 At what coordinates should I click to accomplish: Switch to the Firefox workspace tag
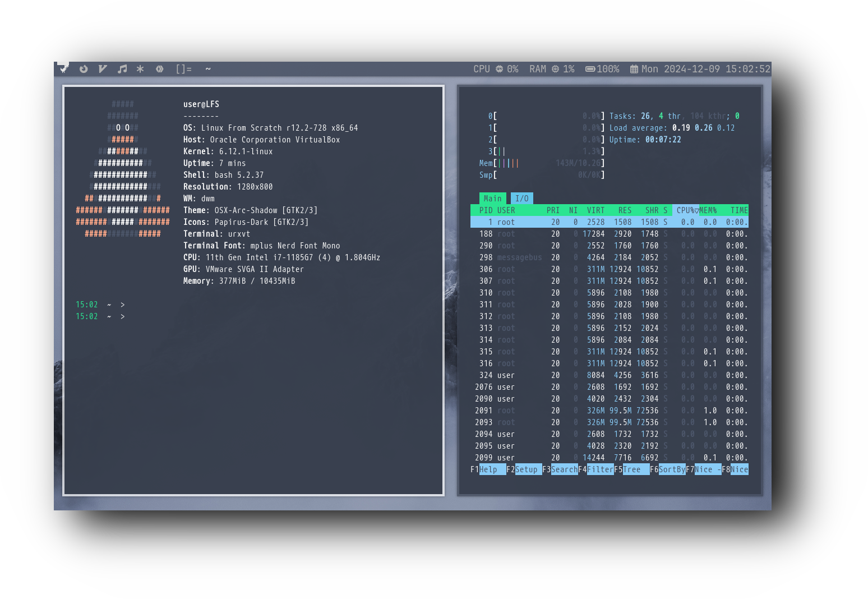84,69
